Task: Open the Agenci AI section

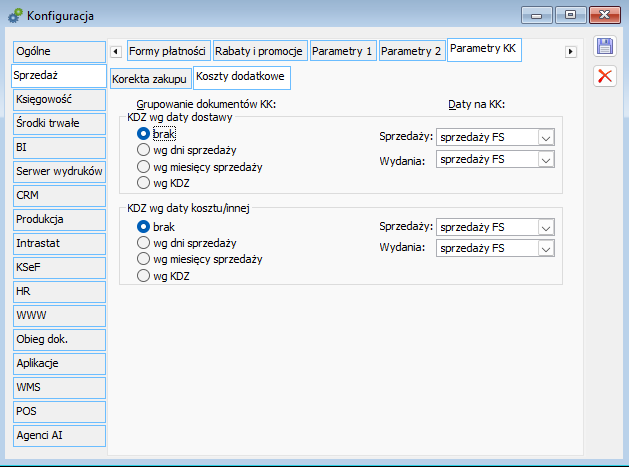Action: click(x=59, y=435)
